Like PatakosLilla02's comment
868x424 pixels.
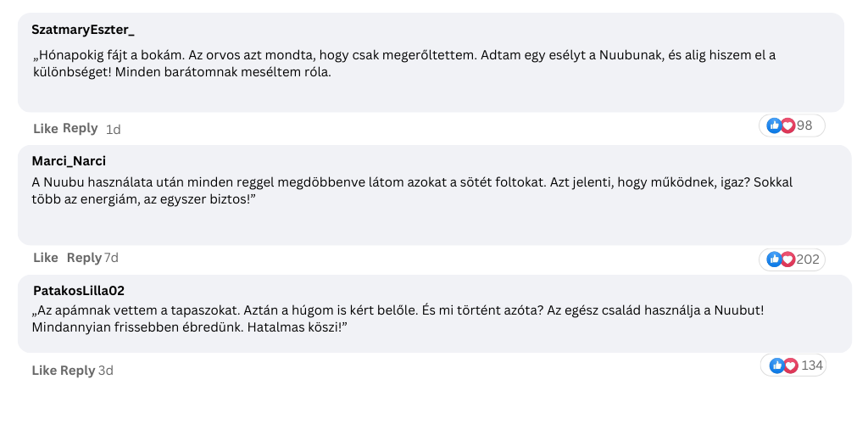[x=44, y=371]
